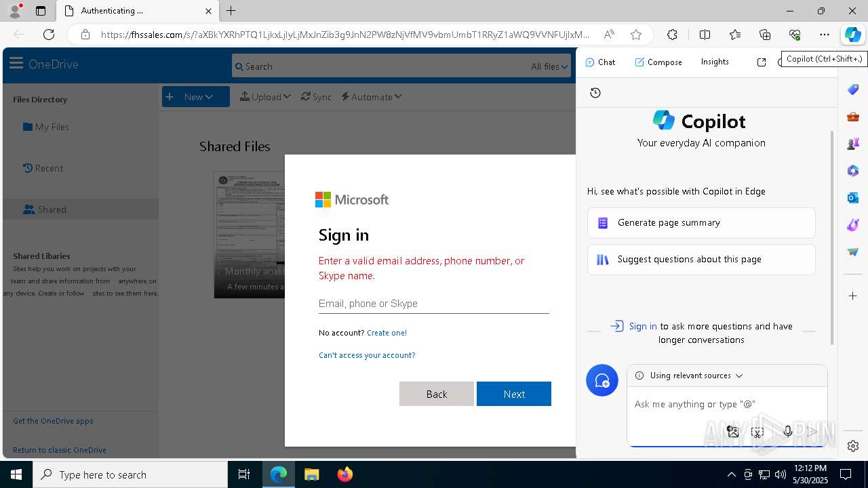Add a screenshot to the Copilot prompt
The height and width of the screenshot is (488, 868).
(758, 432)
